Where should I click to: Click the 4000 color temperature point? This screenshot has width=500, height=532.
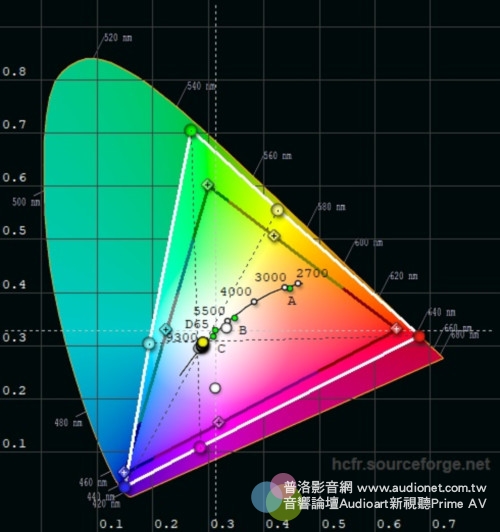pos(254,302)
